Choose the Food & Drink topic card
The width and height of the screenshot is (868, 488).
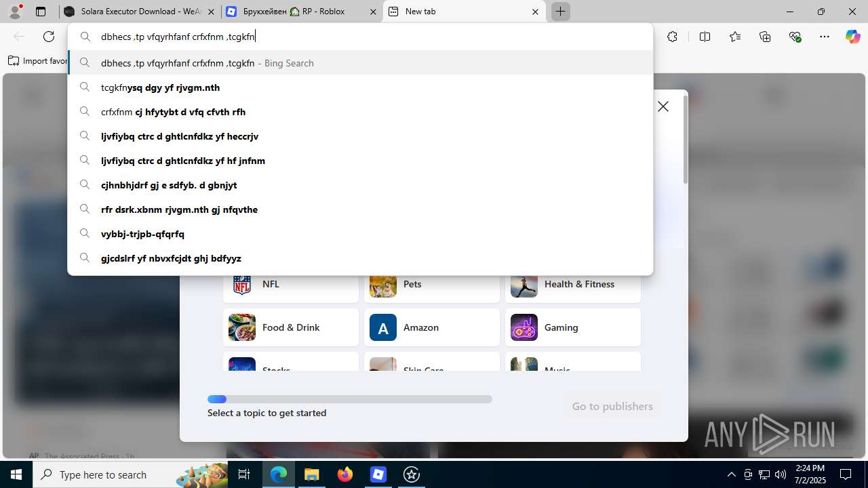click(291, 327)
